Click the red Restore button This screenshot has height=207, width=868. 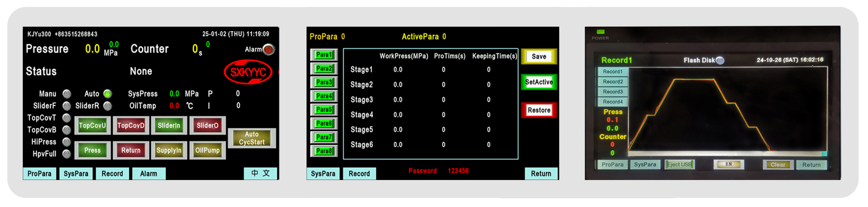(x=538, y=110)
